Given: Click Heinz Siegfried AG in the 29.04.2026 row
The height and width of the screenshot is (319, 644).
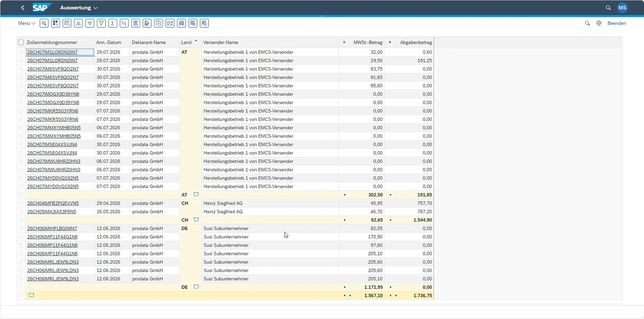Looking at the screenshot, I should [223, 203].
